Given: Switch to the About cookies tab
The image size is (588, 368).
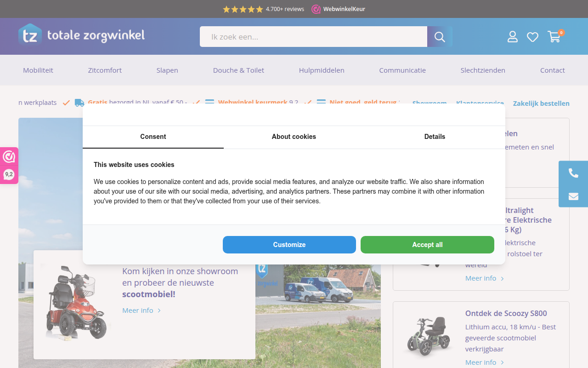Looking at the screenshot, I should point(294,137).
